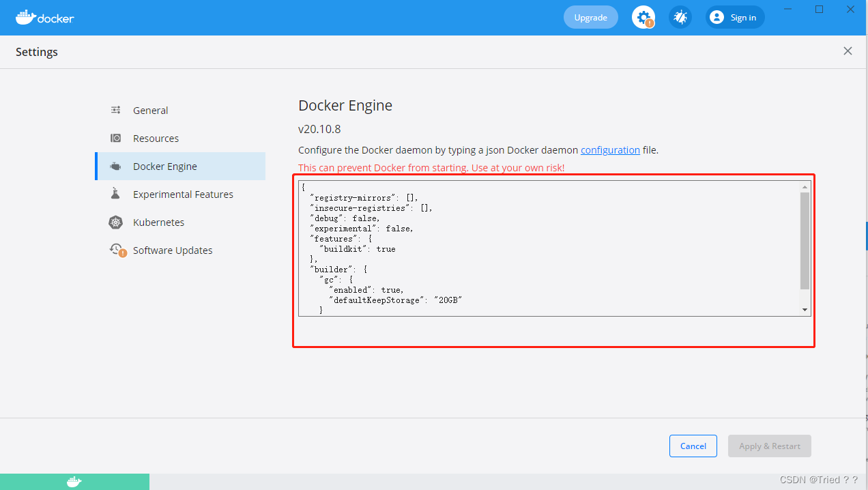Click the Docker Engine heading

[345, 105]
